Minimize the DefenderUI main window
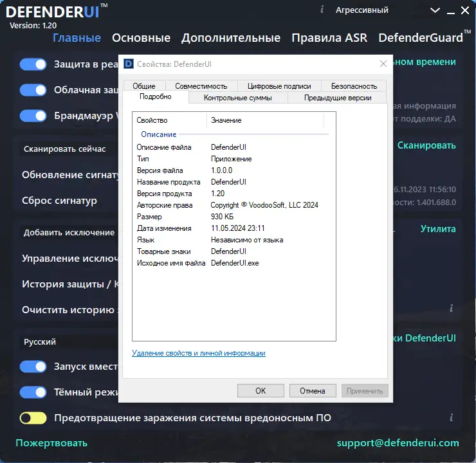This screenshot has width=476, height=463. tap(451, 12)
